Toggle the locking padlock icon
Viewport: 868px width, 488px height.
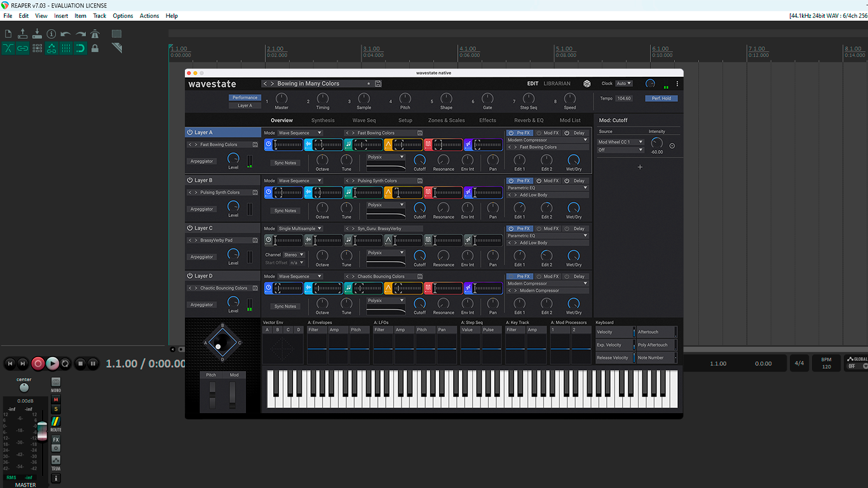click(95, 48)
